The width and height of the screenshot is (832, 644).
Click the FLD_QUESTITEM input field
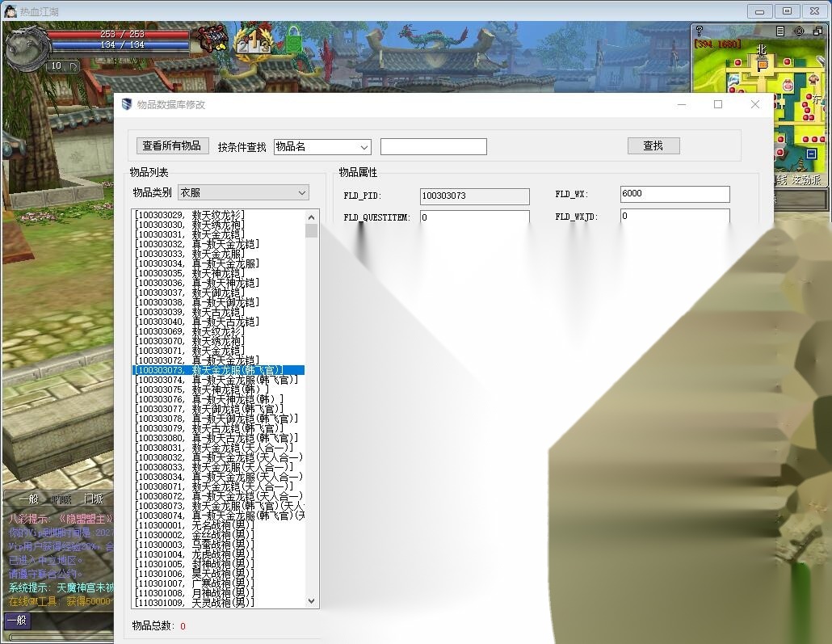pos(474,217)
